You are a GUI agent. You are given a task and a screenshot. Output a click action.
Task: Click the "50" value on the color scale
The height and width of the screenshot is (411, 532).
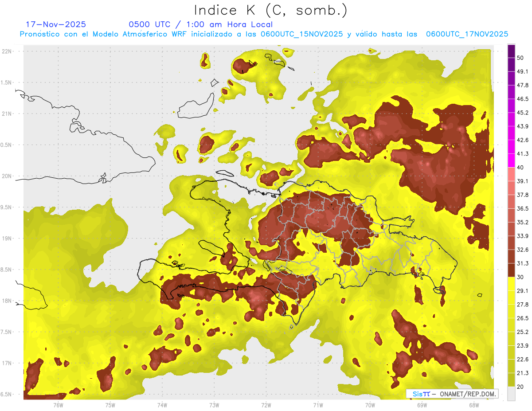click(x=520, y=58)
